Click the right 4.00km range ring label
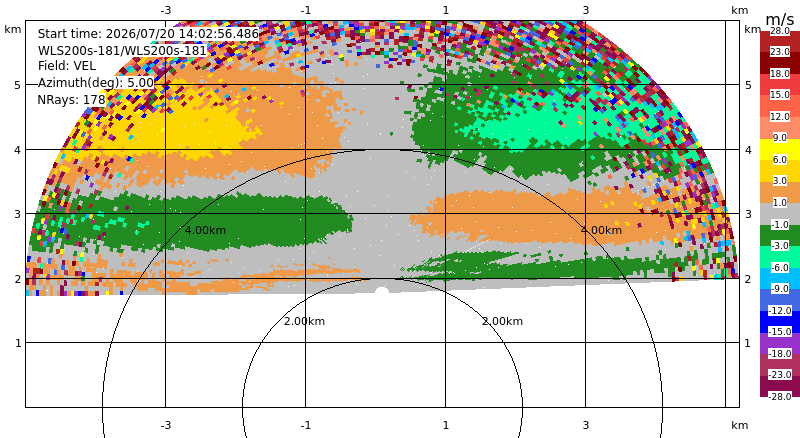The width and height of the screenshot is (800, 438). [602, 230]
